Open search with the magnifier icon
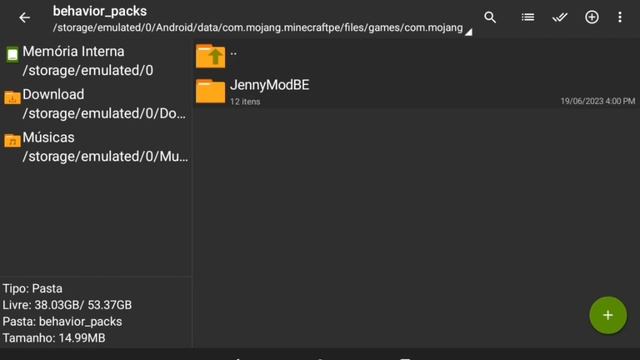Screen dimensions: 640x360 coord(490,17)
